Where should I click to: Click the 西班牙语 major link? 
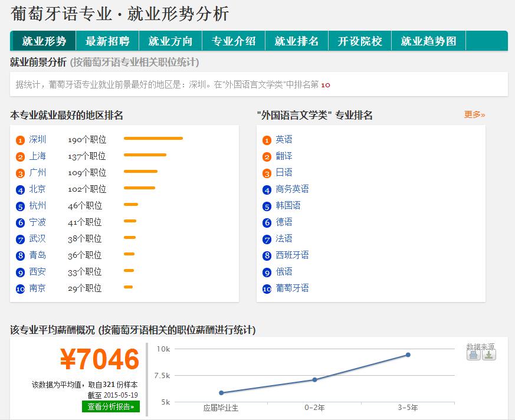pyautogui.click(x=292, y=255)
